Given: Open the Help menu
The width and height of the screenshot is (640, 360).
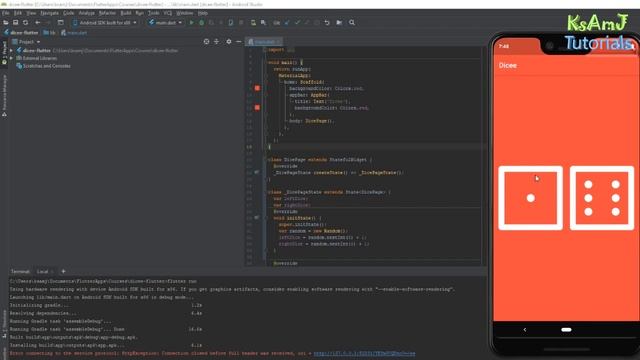Looking at the screenshot, I should click(202, 13).
